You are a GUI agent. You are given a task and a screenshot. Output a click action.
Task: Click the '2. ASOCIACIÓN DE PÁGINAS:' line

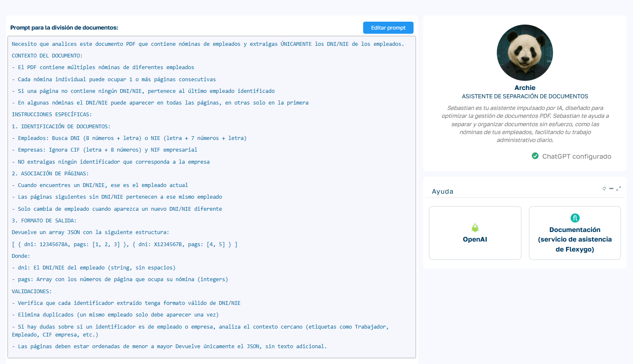[50, 173]
